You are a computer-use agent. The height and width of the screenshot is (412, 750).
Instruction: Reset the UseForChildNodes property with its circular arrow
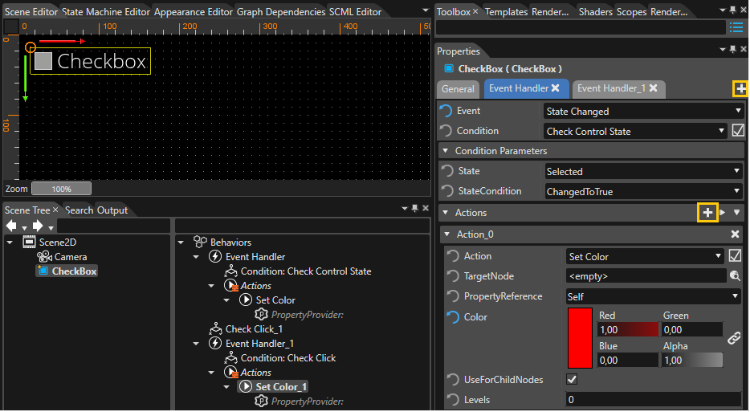[x=452, y=380]
